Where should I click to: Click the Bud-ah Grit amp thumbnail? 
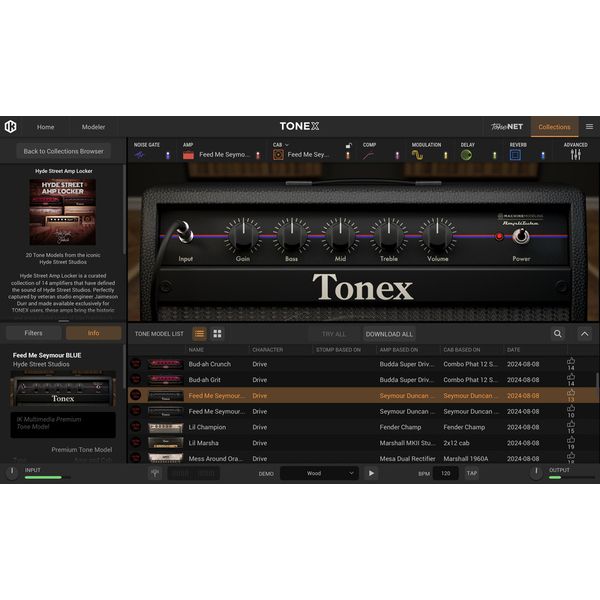point(165,380)
